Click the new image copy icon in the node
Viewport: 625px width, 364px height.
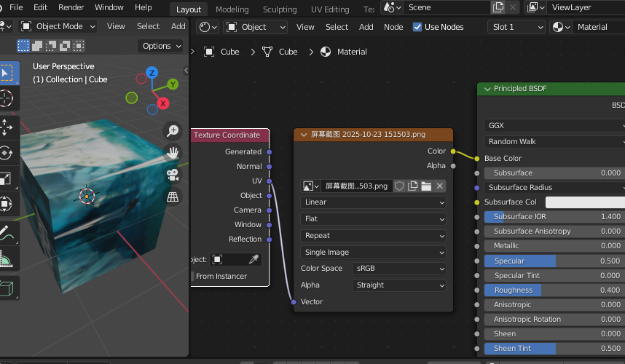coord(413,186)
